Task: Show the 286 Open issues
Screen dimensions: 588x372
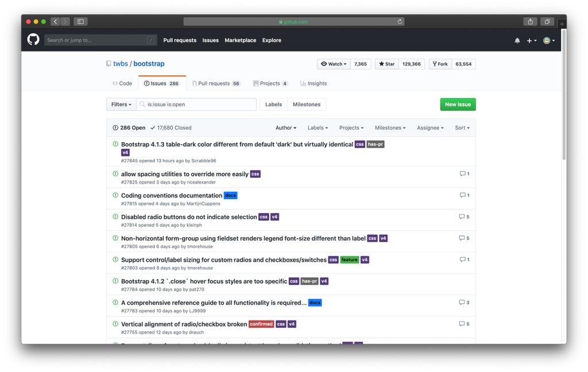Action: (x=129, y=127)
